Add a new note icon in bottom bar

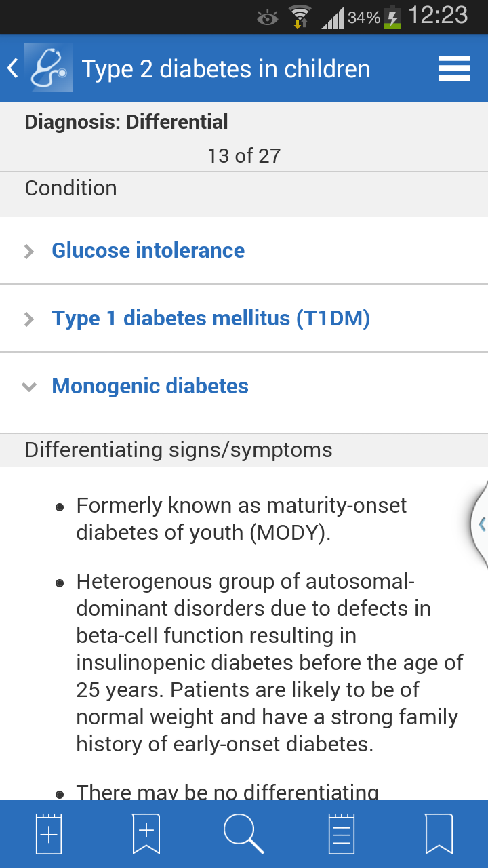(49, 833)
